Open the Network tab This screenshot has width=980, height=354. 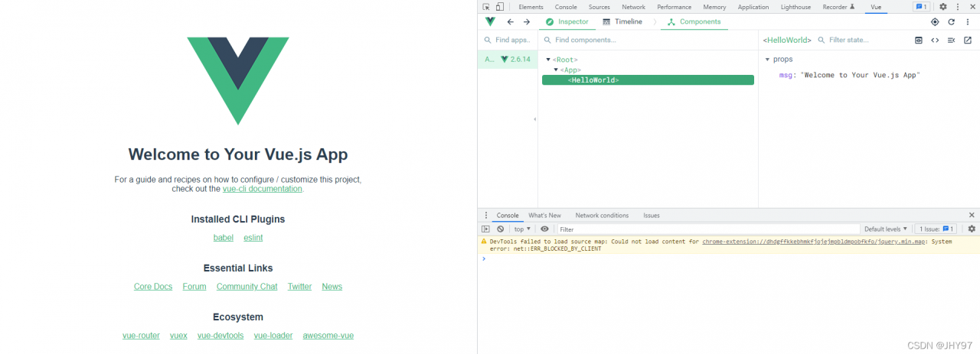pos(633,7)
